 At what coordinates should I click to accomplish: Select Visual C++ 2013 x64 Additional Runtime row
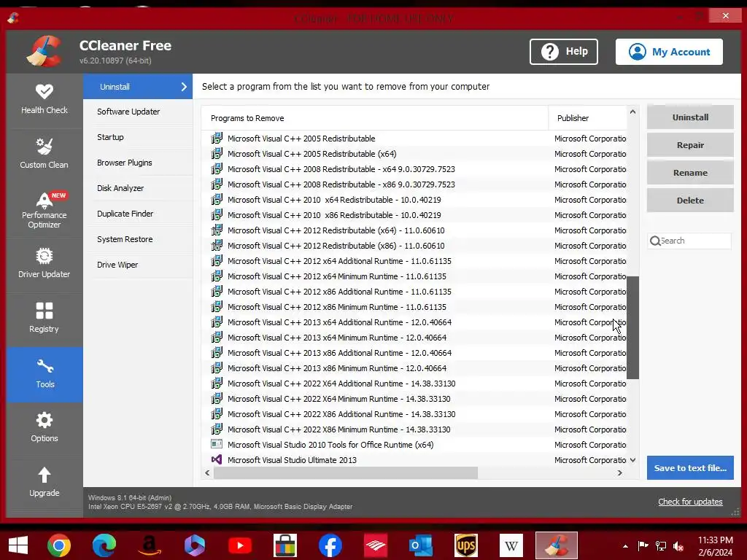point(414,322)
